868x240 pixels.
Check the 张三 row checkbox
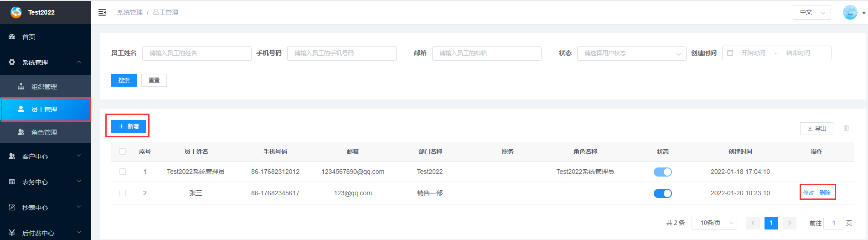click(x=123, y=193)
